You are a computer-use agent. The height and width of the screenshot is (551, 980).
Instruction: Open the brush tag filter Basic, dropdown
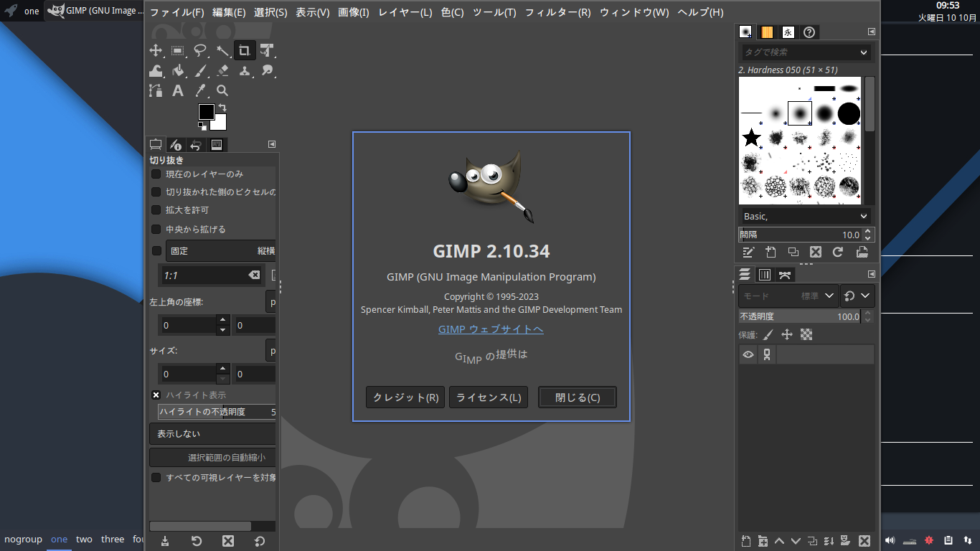pos(805,216)
